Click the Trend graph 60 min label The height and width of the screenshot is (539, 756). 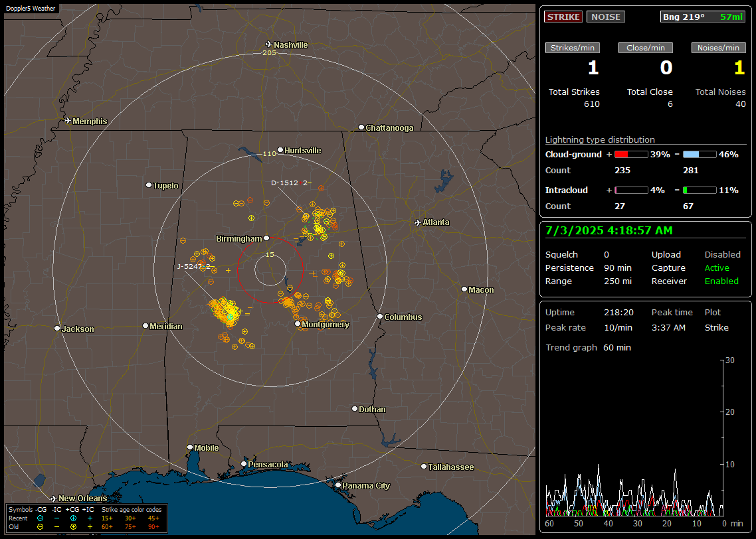588,347
